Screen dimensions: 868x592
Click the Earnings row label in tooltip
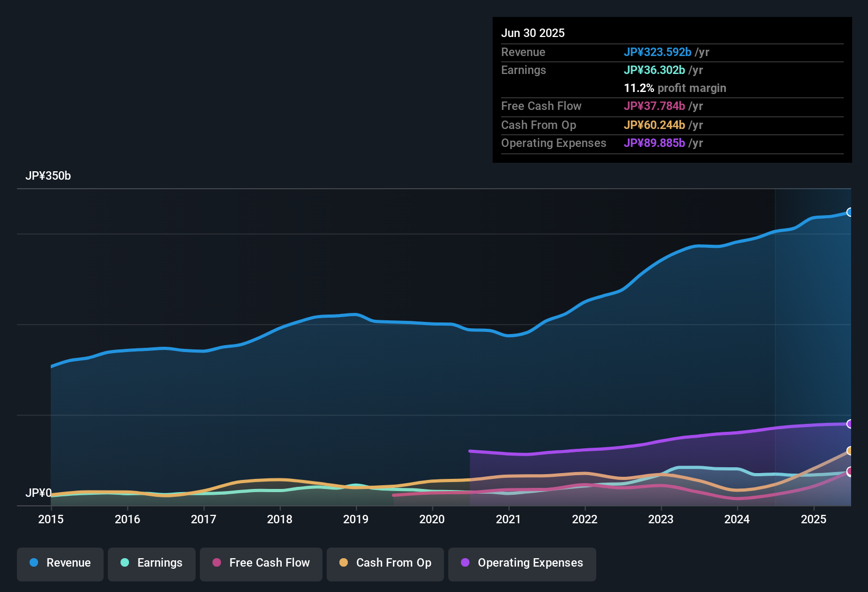(x=523, y=70)
